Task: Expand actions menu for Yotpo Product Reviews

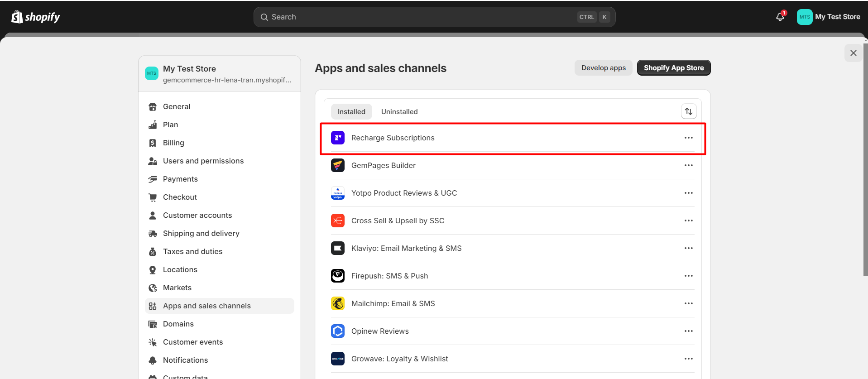Action: (688, 193)
